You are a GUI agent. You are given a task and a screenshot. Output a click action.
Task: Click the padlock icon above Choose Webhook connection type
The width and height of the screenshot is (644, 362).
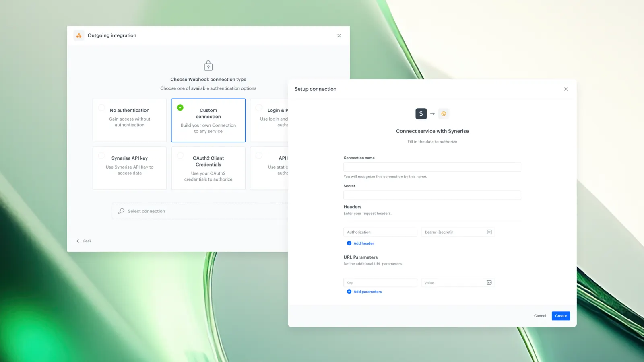coord(208,66)
